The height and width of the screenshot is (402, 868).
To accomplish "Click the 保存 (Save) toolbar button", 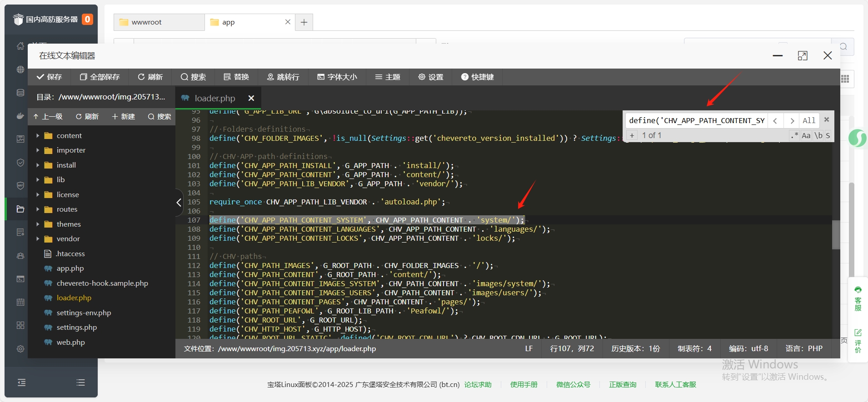I will pos(49,77).
